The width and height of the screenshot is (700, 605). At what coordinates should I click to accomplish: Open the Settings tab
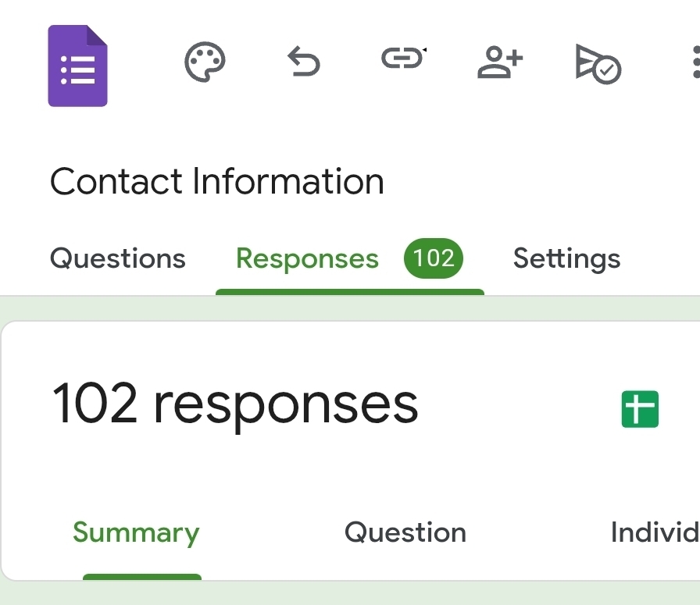point(566,258)
